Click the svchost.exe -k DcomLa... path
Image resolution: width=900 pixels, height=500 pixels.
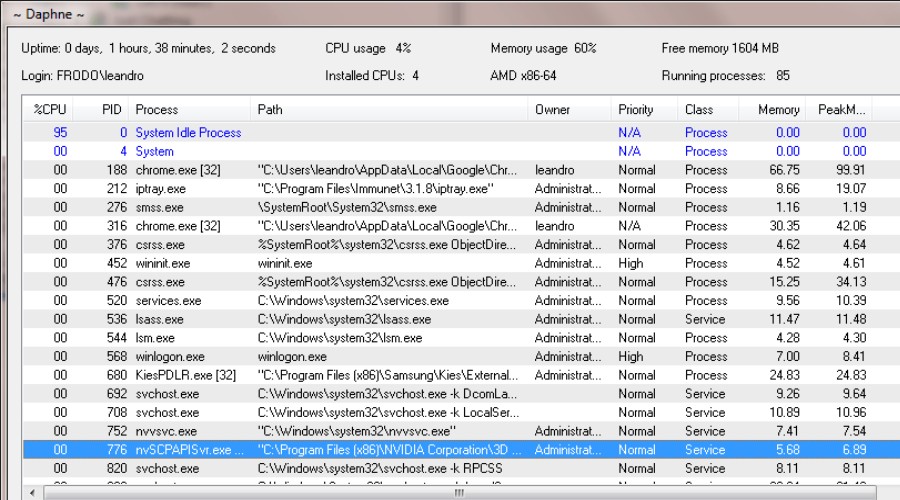click(387, 394)
